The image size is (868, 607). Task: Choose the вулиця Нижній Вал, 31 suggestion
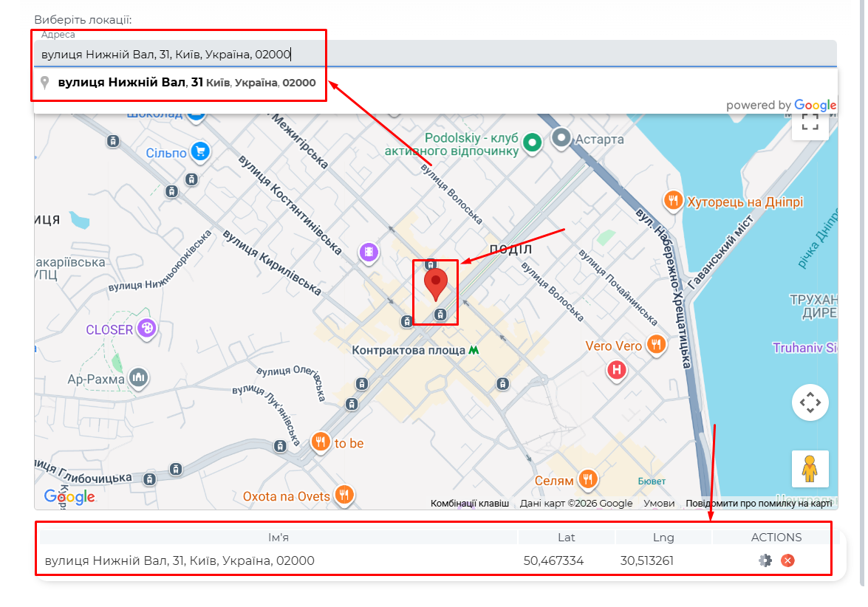point(186,83)
